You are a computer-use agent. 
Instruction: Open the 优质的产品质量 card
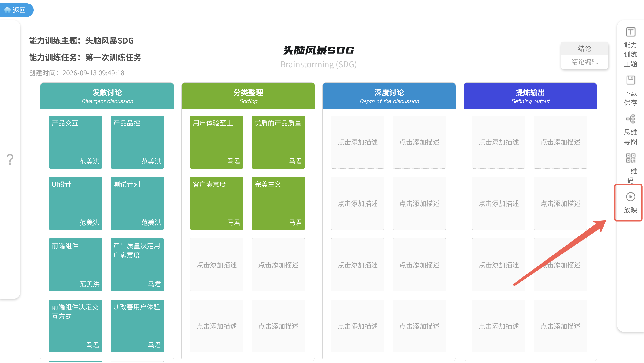click(x=278, y=142)
